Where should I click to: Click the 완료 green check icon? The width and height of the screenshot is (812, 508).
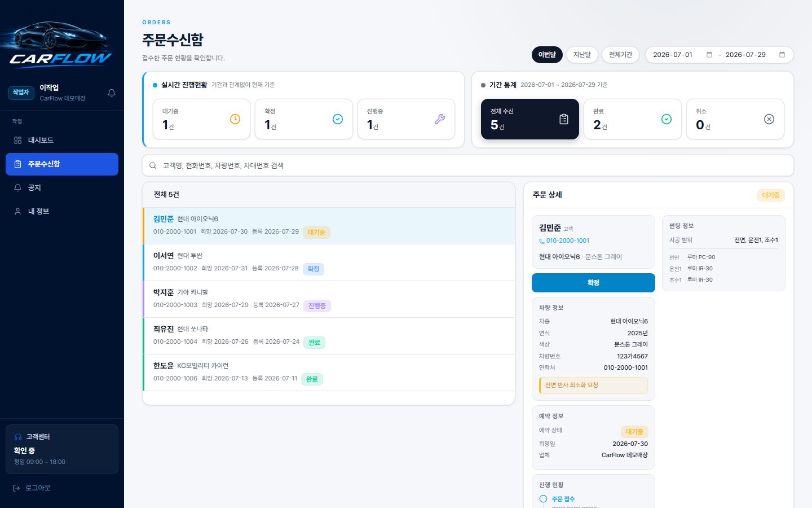click(x=667, y=119)
